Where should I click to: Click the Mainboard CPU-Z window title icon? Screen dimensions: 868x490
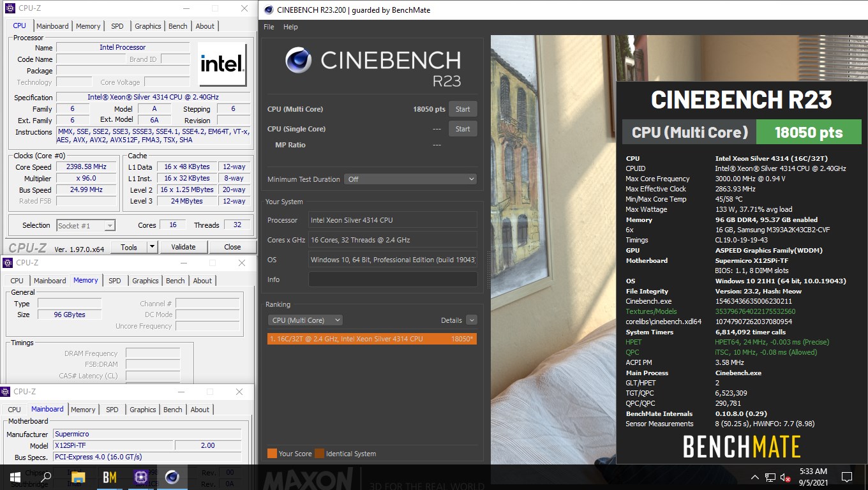pyautogui.click(x=6, y=391)
